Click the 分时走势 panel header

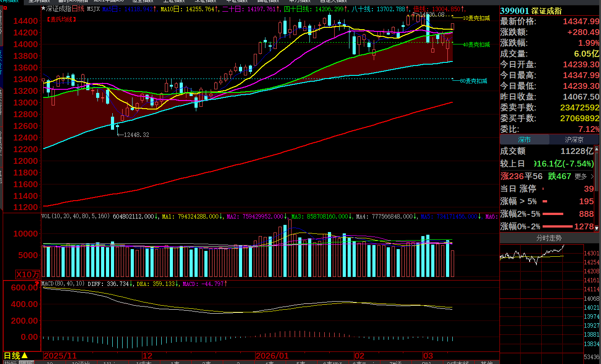tap(549, 238)
